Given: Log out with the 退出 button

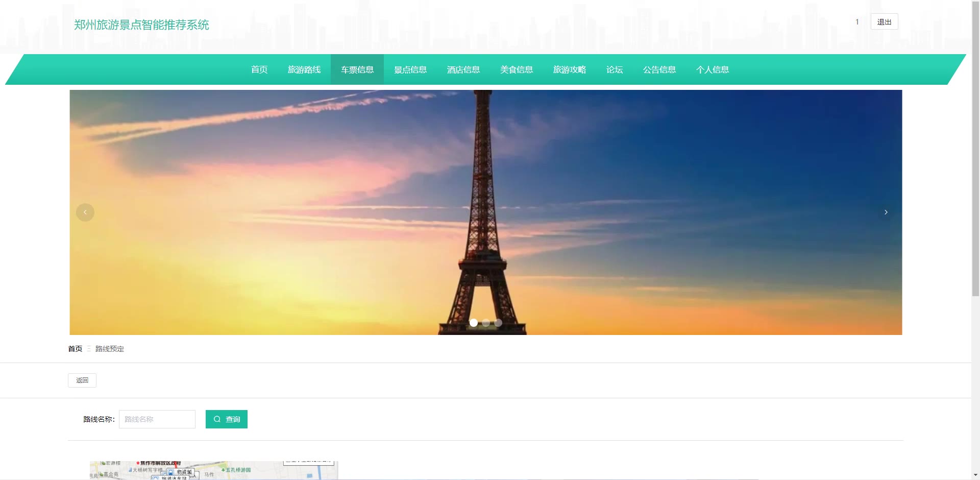Looking at the screenshot, I should coord(884,21).
